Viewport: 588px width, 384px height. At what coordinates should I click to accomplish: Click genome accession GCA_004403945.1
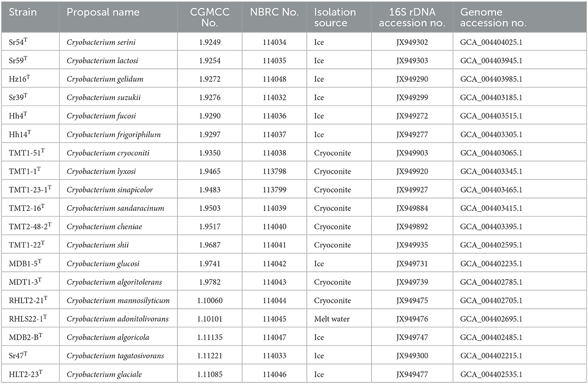tap(491, 60)
